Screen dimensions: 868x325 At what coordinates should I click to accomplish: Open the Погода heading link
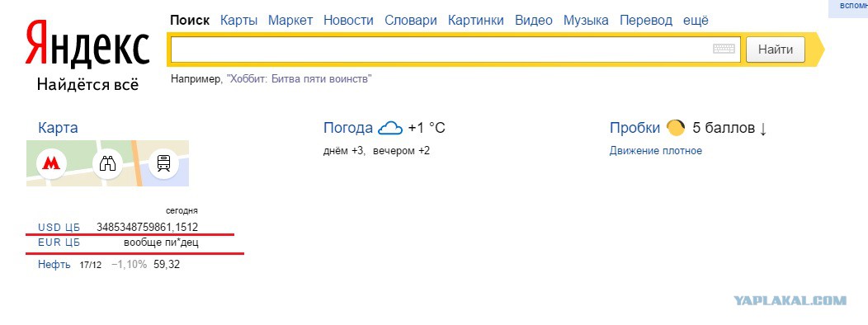(x=348, y=128)
